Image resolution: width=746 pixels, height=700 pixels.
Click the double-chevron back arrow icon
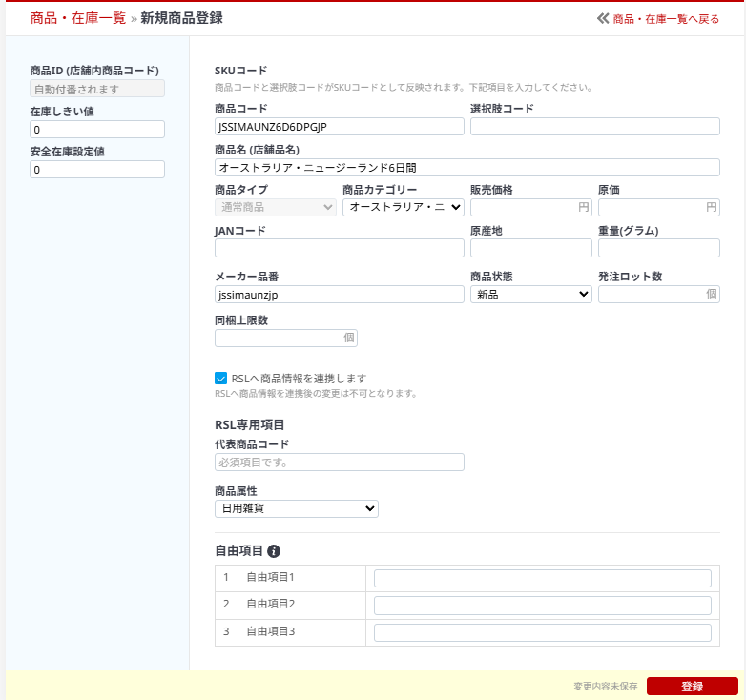602,18
